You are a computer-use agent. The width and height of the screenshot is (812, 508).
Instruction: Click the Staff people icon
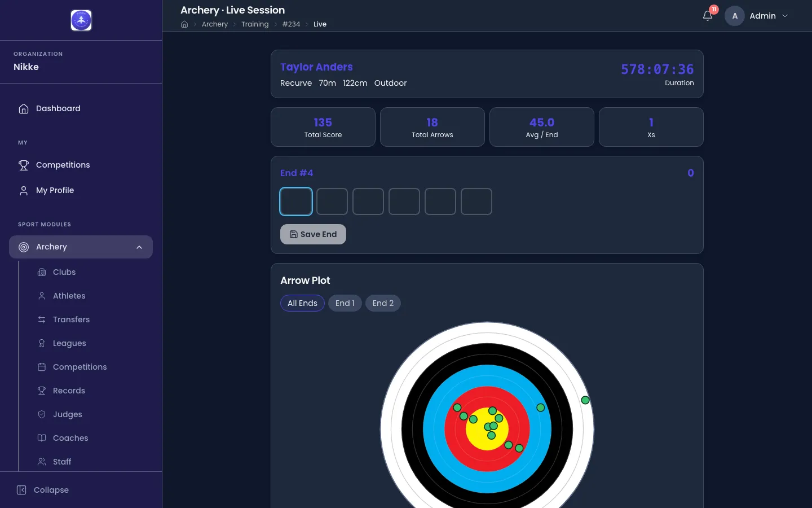pos(42,462)
